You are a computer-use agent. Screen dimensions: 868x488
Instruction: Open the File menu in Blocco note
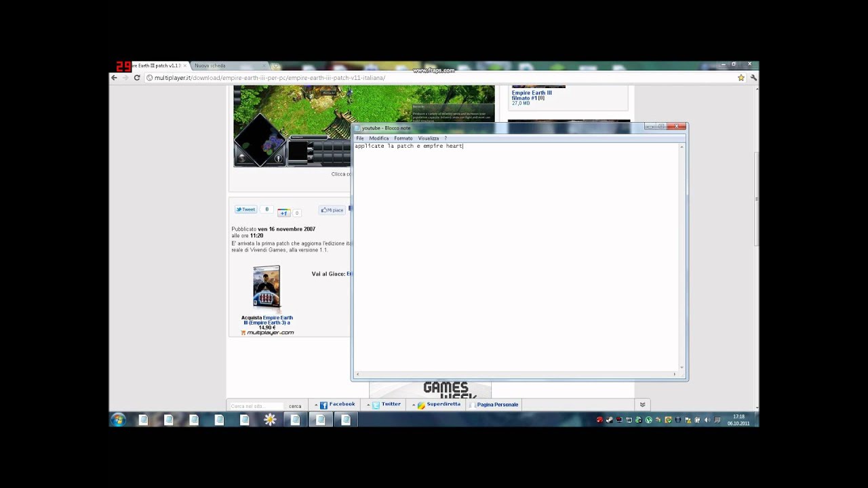click(360, 138)
